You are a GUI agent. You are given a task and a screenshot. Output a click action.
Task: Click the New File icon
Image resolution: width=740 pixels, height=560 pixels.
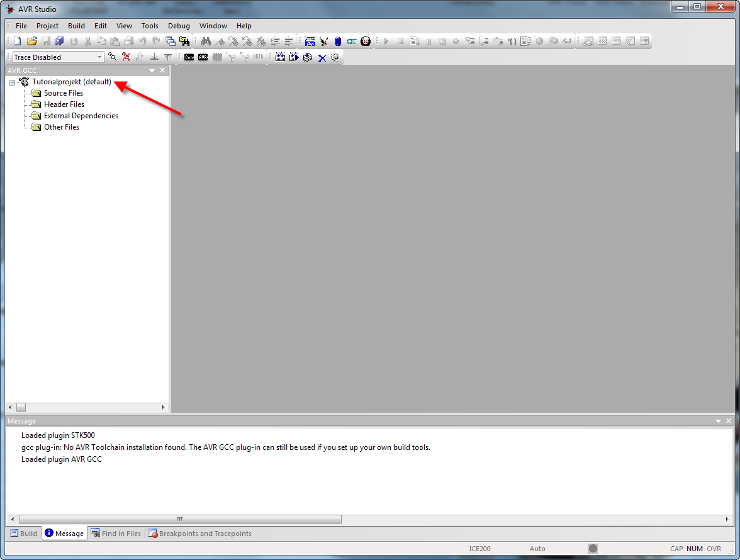click(x=18, y=42)
